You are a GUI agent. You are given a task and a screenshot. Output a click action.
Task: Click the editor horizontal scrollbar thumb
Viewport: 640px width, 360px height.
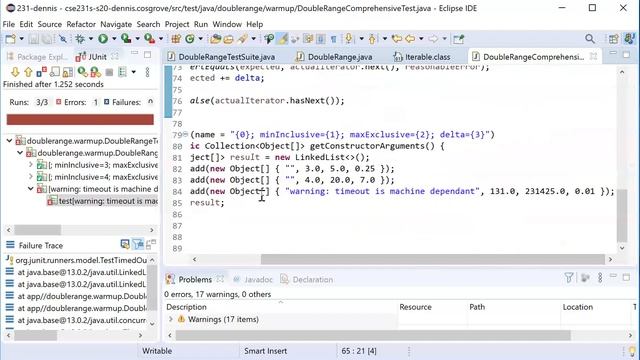[x=433, y=259]
